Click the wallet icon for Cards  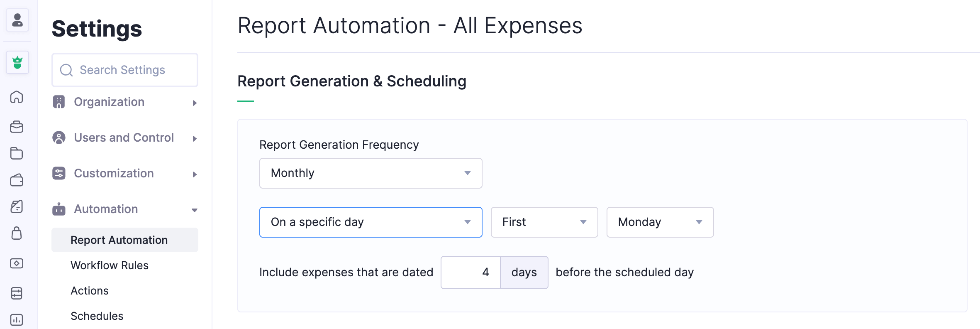17,180
